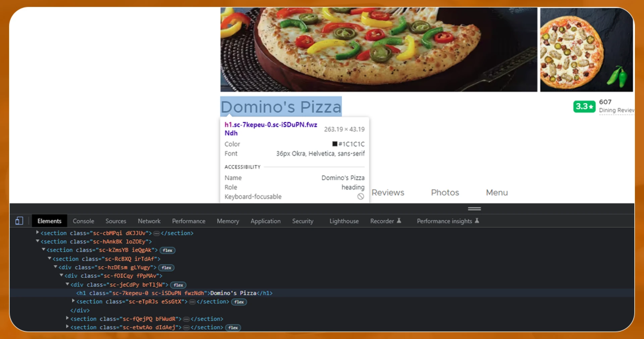Click the experiment flask icon beside Recorder
The image size is (644, 339).
tap(399, 220)
